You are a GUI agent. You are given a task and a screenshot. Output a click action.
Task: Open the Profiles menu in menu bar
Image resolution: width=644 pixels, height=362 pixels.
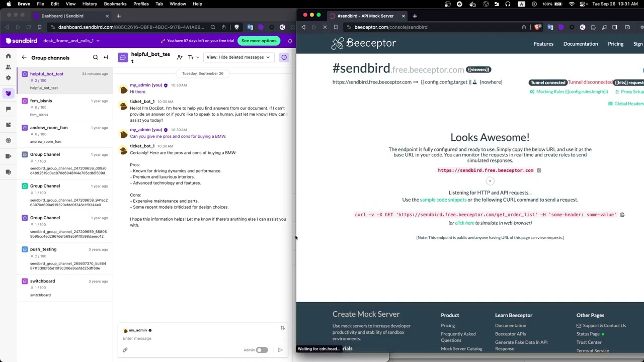coord(141,4)
